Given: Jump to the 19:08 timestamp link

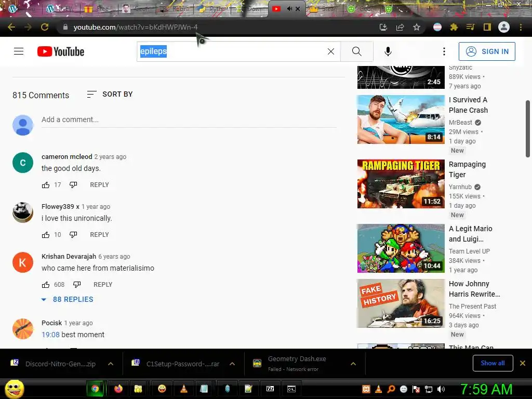Looking at the screenshot, I should pyautogui.click(x=50, y=335).
